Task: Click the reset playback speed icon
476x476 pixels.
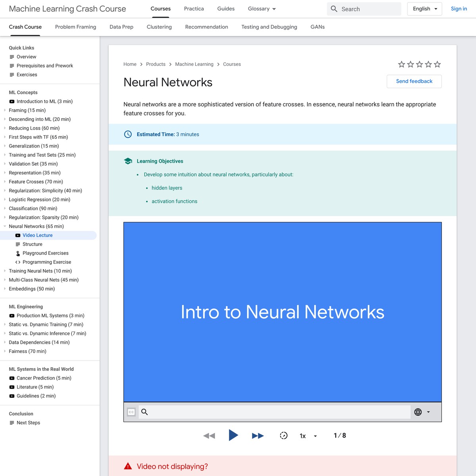Action: pos(284,435)
